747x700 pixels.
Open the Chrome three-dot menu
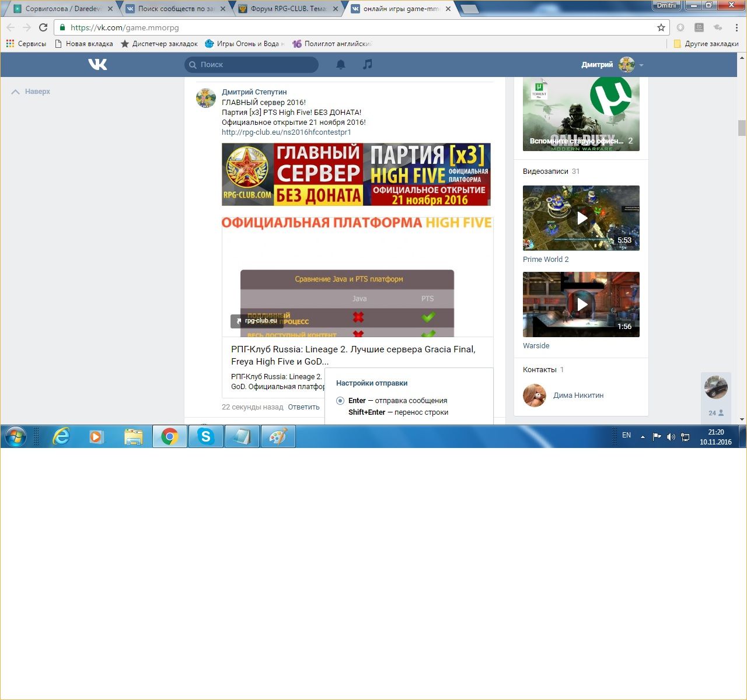[736, 27]
